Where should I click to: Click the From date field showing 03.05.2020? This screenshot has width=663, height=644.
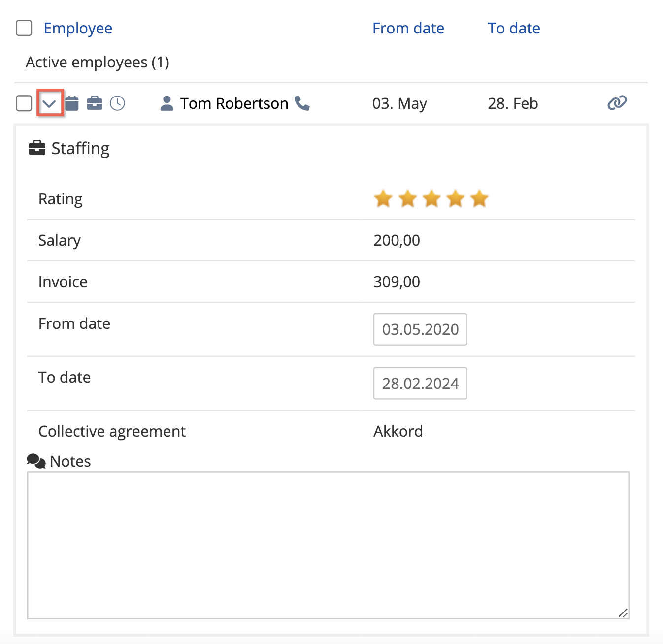click(420, 329)
